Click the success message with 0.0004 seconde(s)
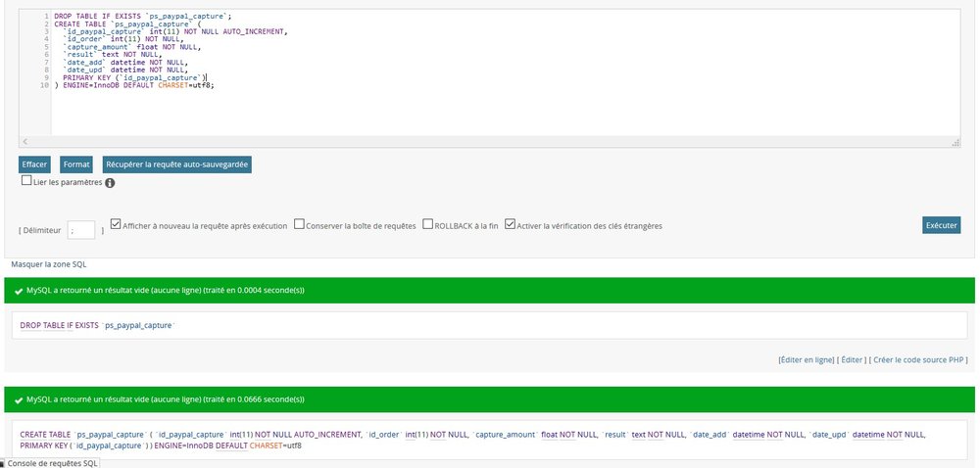Image resolution: width=980 pixels, height=468 pixels. click(x=489, y=291)
